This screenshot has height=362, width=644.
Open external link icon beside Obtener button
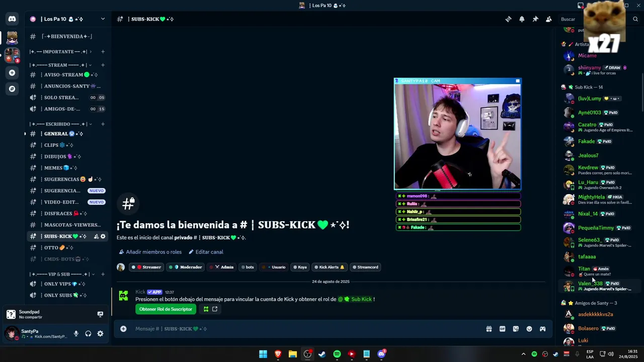pos(215,309)
